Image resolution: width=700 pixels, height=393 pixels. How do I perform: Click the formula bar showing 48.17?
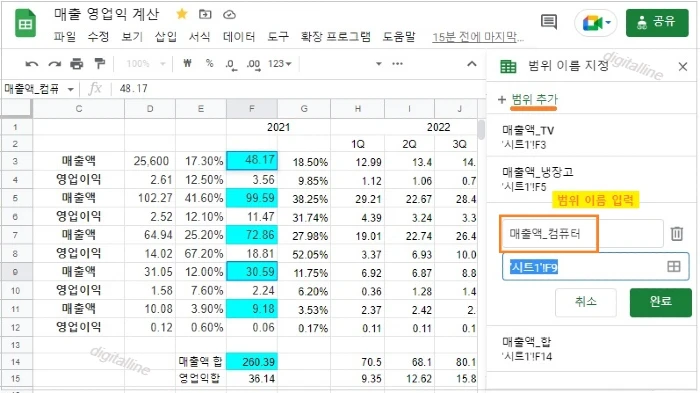tap(299, 89)
